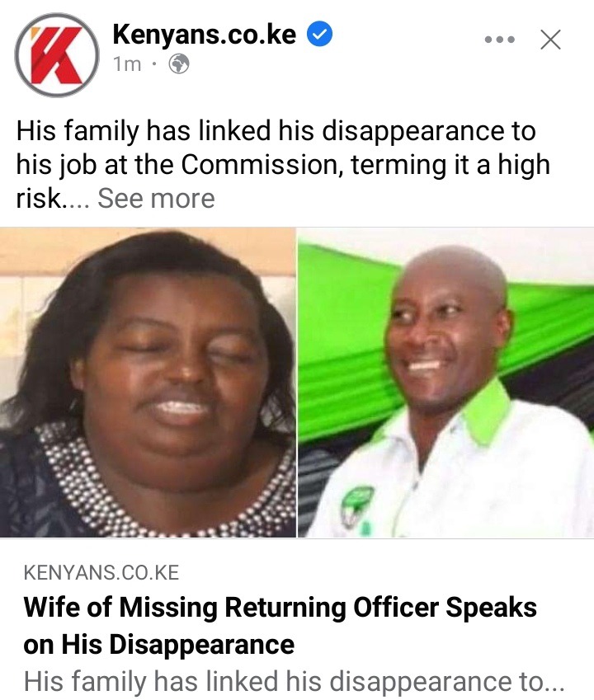
Task: Click the caption line mentioning the Commission
Action: pyautogui.click(x=283, y=165)
